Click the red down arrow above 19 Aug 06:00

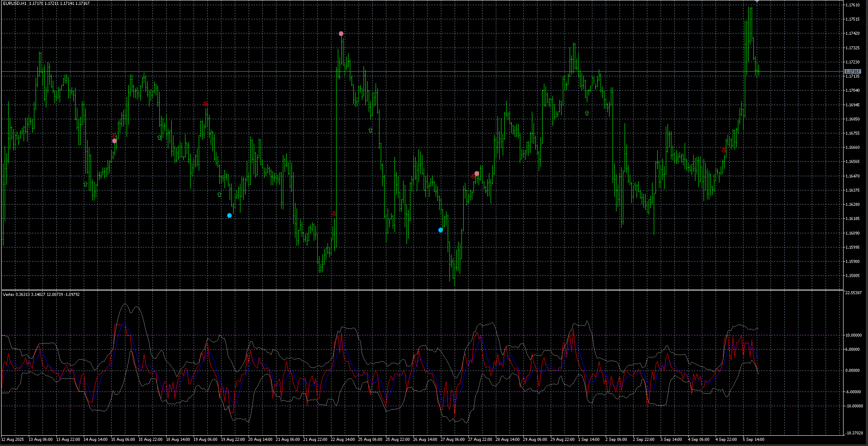point(205,104)
